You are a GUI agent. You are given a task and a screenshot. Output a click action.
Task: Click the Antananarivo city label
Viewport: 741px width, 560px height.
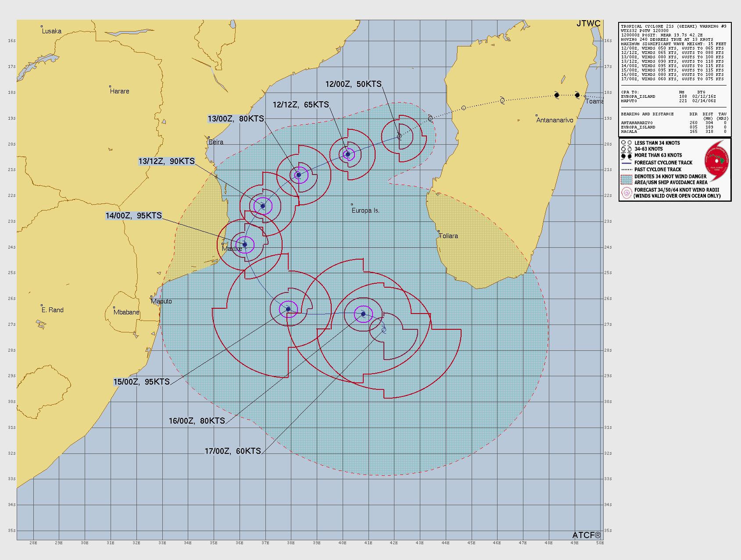pyautogui.click(x=555, y=120)
